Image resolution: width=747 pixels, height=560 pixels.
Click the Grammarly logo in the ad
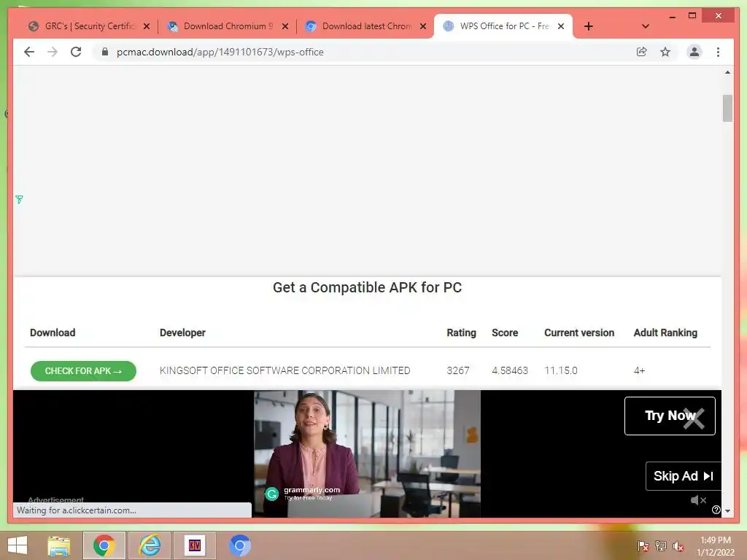point(272,494)
